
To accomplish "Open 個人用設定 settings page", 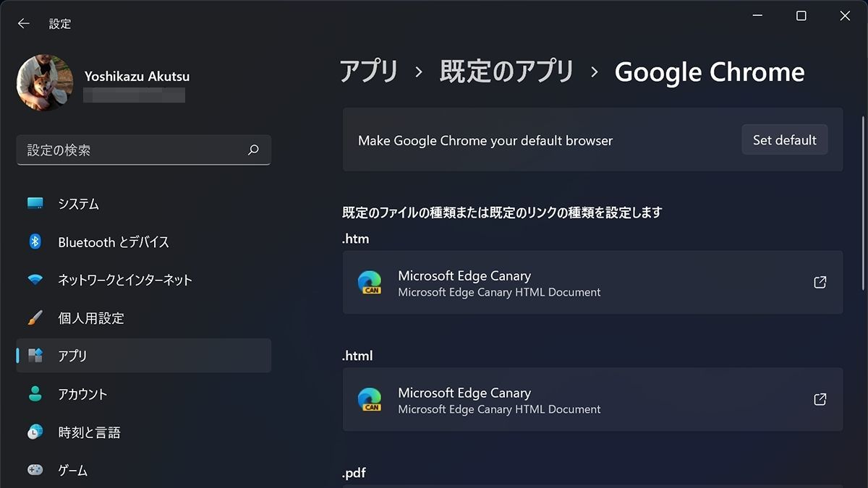I will [x=144, y=318].
